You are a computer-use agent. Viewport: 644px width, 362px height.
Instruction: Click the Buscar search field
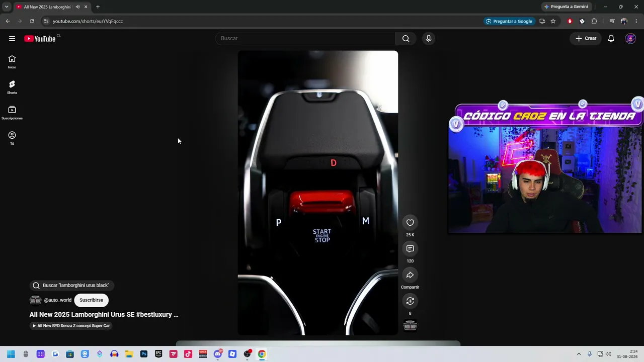coord(305,39)
